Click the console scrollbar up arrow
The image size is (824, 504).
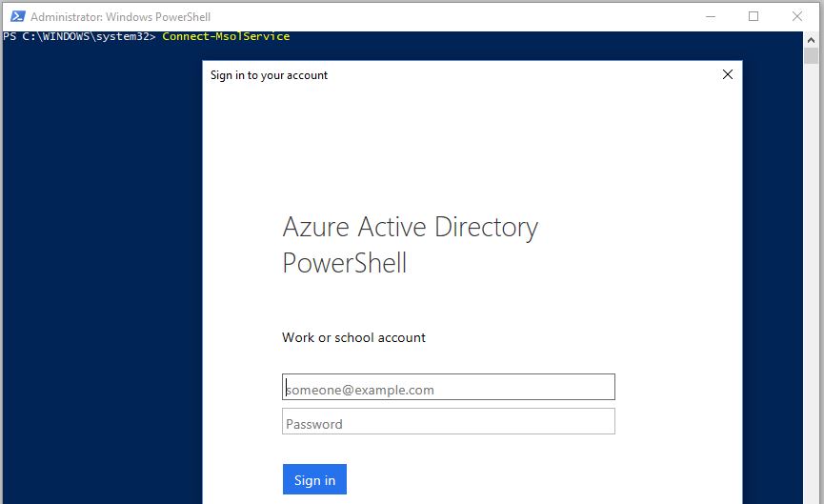[812, 39]
